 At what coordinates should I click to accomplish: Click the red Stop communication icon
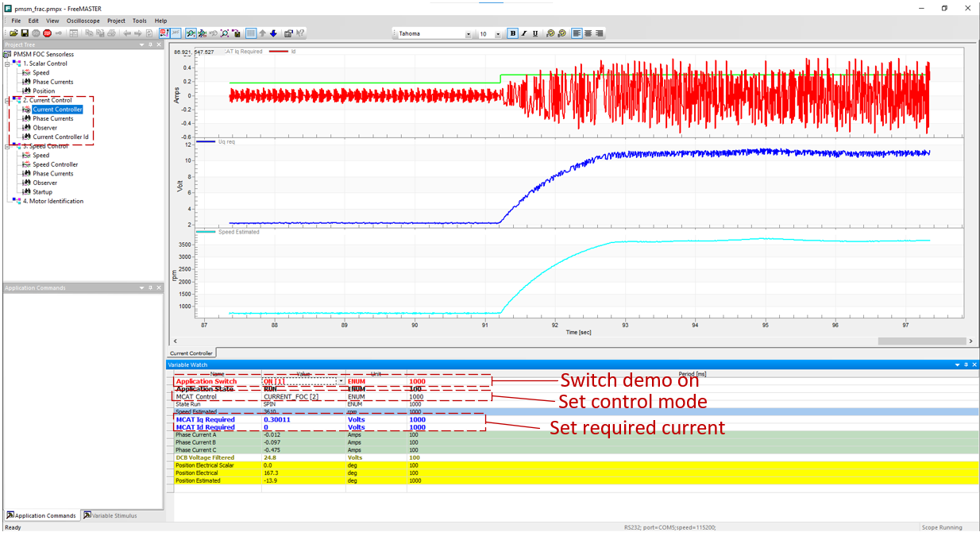pyautogui.click(x=47, y=33)
